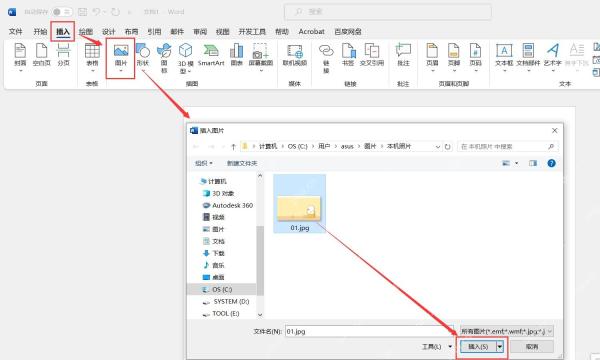Open the 封面 cover page gallery

20,57
